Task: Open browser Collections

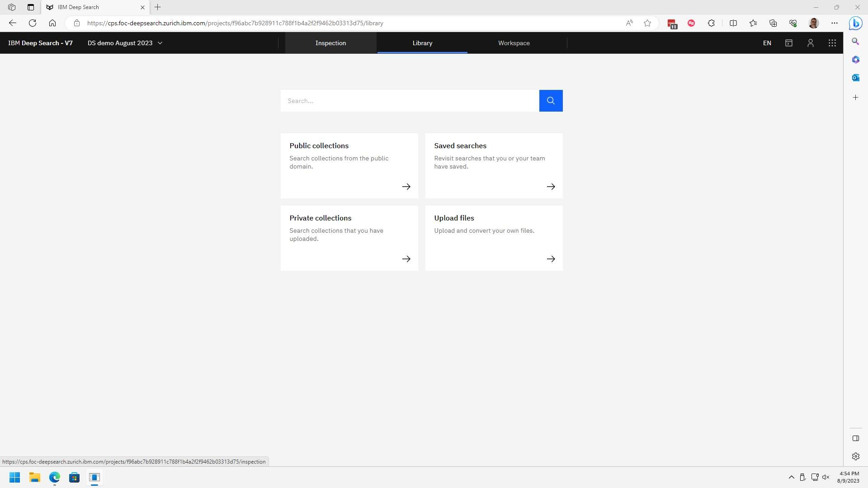Action: [773, 23]
